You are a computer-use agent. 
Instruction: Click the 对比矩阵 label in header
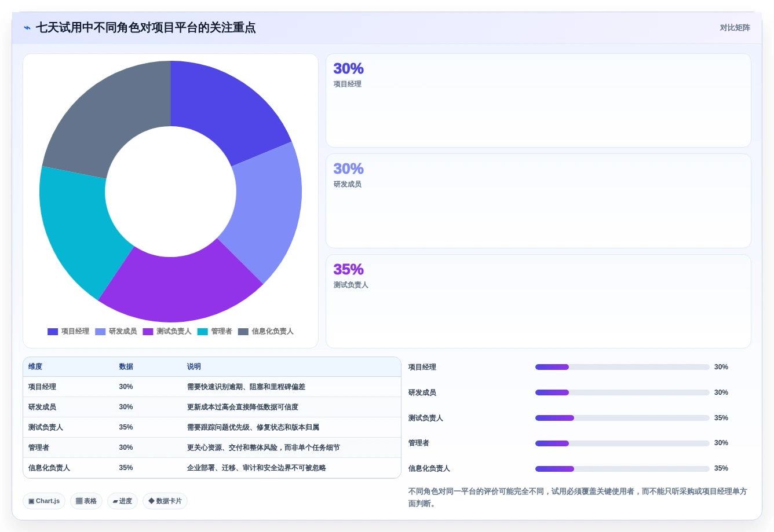point(735,28)
